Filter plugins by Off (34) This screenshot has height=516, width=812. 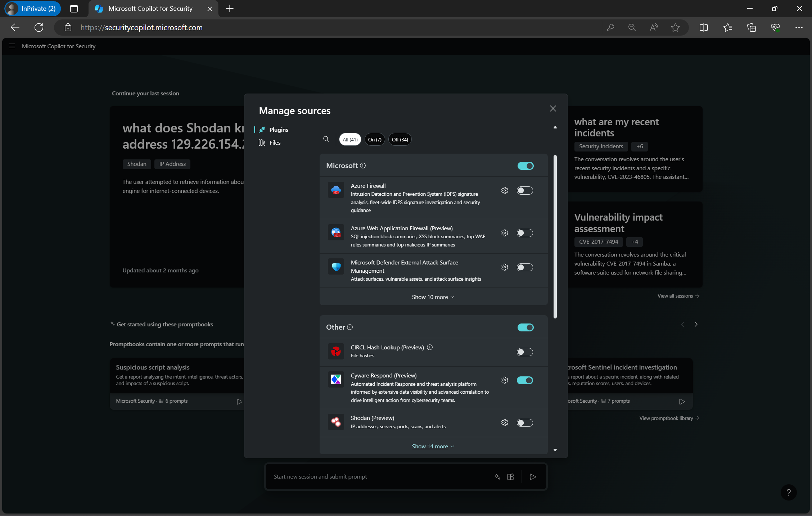click(x=400, y=139)
